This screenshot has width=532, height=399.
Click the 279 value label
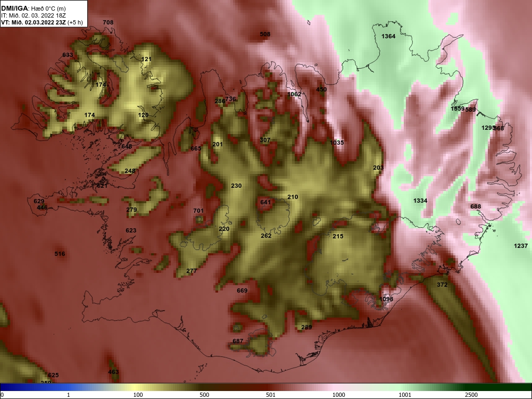coord(131,210)
